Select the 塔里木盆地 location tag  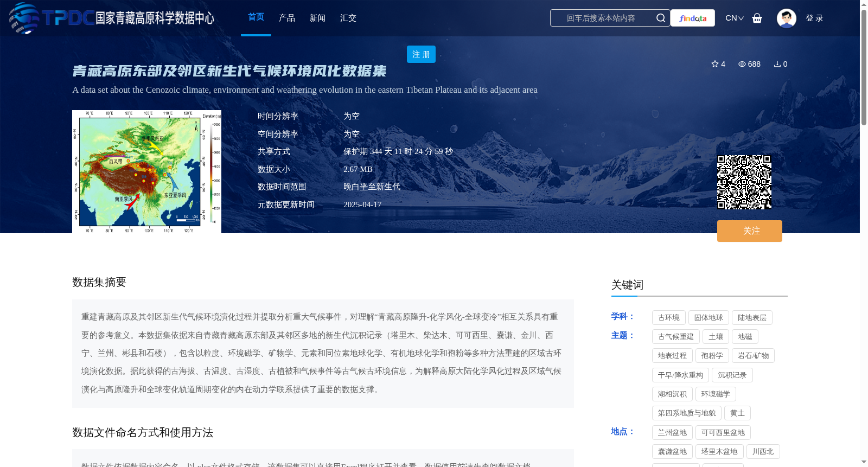point(719,452)
